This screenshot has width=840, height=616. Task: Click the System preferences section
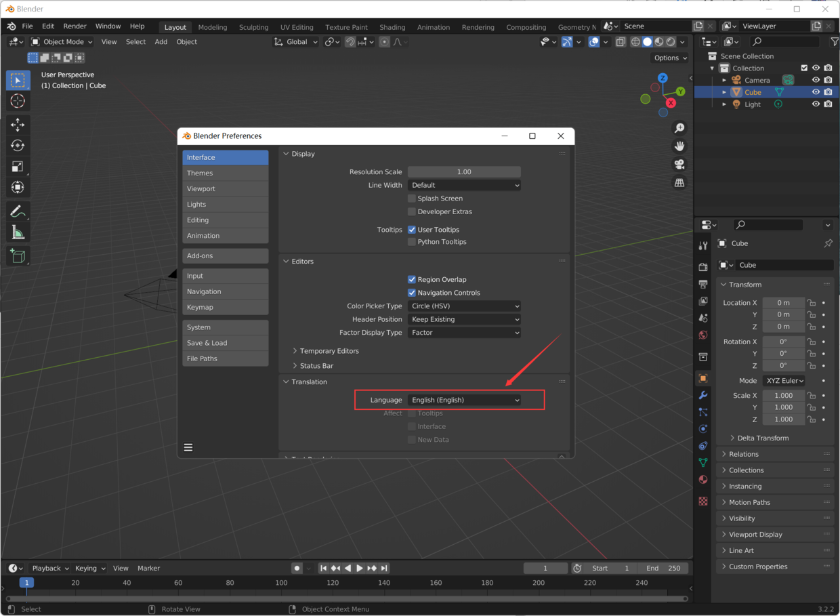225,327
